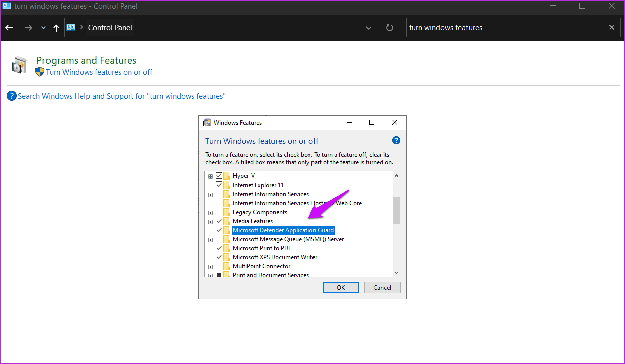Click the Media Features folder icon
This screenshot has height=364, width=625.
tap(227, 221)
